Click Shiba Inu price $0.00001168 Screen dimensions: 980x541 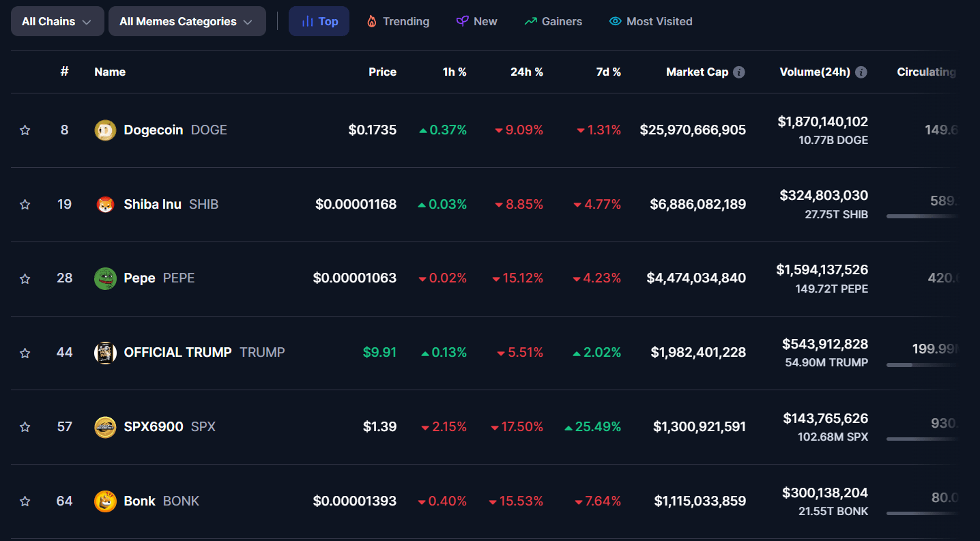356,205
